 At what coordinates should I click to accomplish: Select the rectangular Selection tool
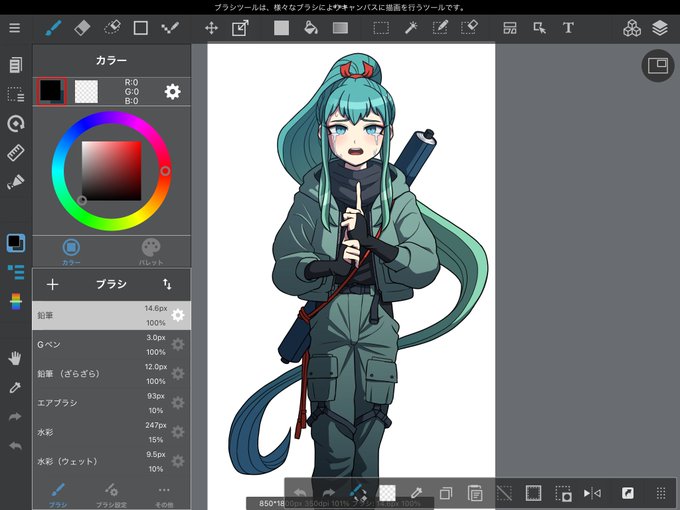pos(381,28)
